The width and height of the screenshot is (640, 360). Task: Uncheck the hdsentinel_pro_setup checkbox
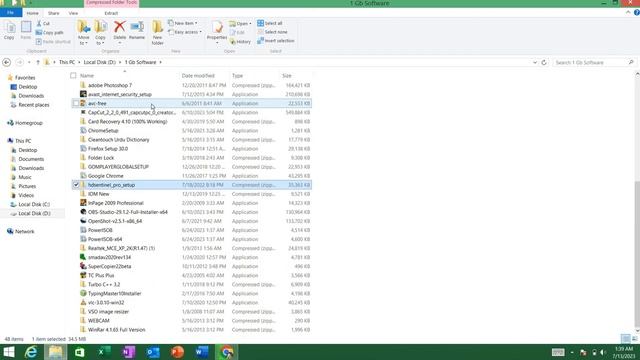76,185
